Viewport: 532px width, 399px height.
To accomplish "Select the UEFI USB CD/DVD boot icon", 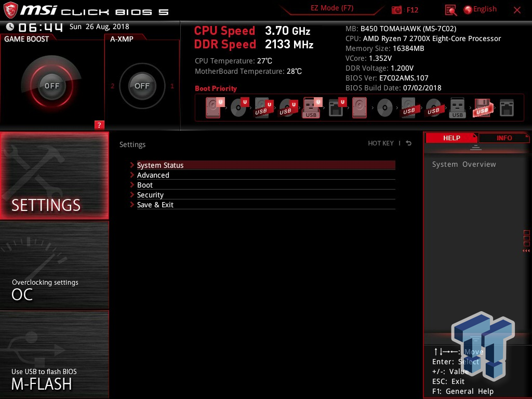I will 288,108.
